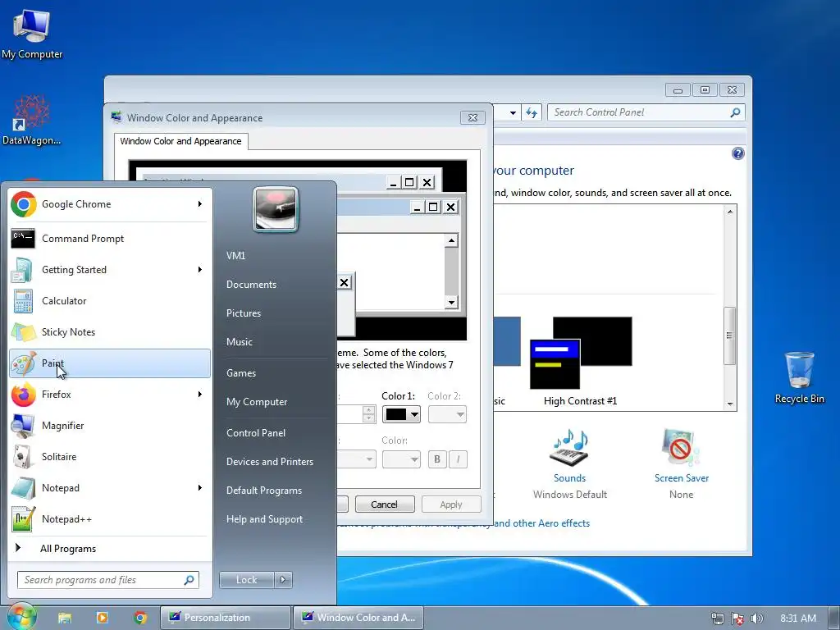
Task: Open media player from taskbar
Action: coord(103,618)
